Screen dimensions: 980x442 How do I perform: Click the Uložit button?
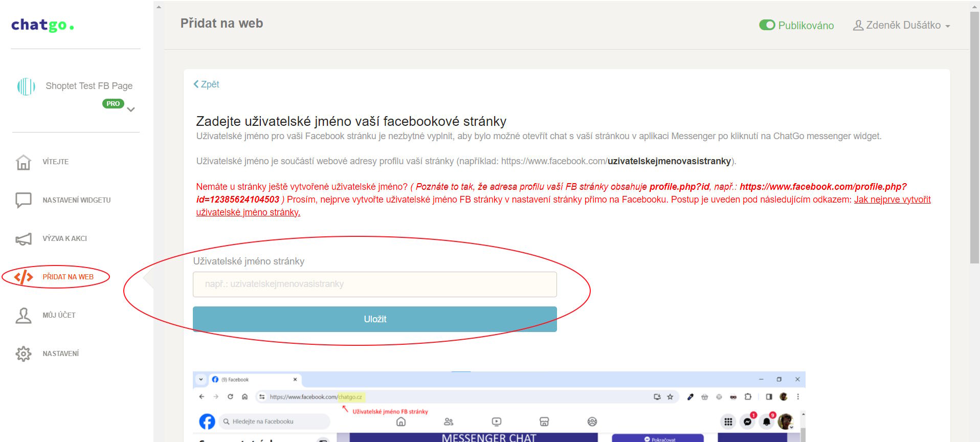375,319
